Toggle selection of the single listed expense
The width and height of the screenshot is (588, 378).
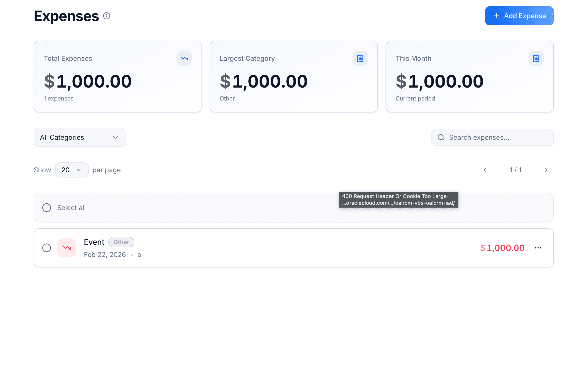tap(47, 248)
